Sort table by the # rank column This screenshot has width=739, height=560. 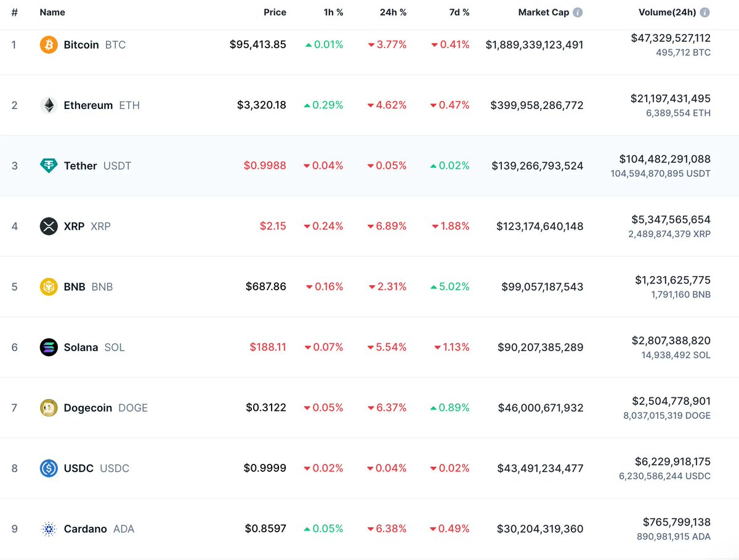pyautogui.click(x=14, y=12)
